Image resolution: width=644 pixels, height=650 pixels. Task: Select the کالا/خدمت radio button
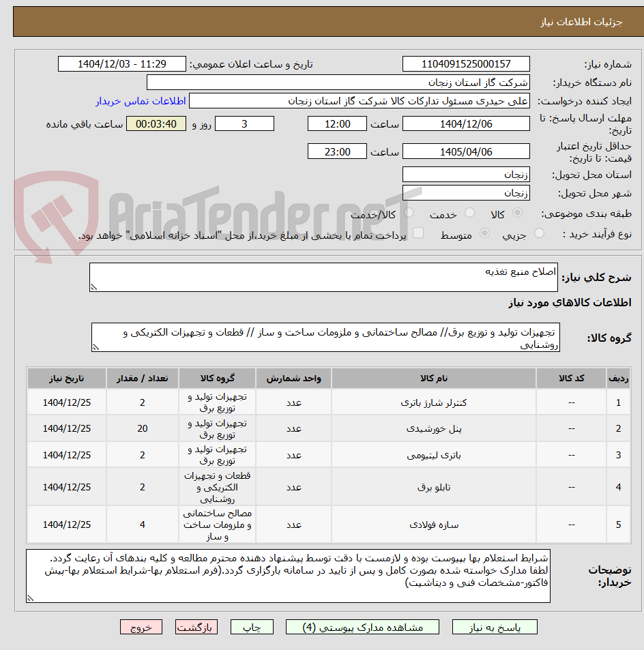pyautogui.click(x=409, y=213)
